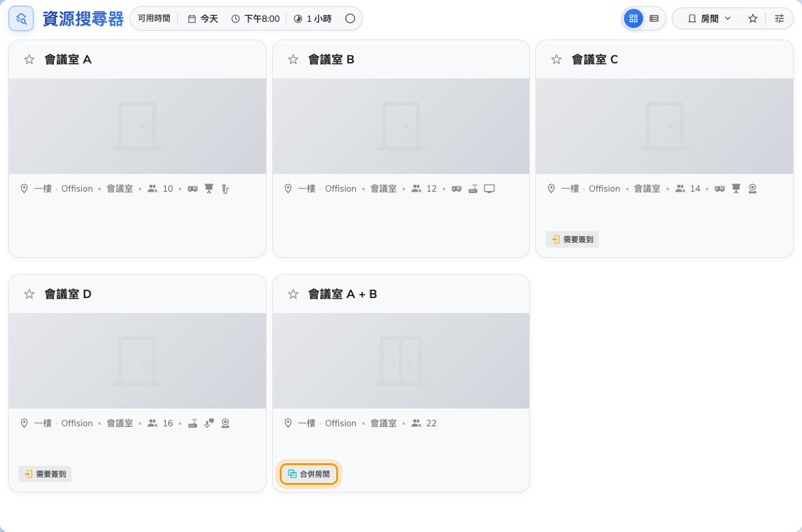Image resolution: width=802 pixels, height=532 pixels.
Task: Click the wifi router icon on 會議室 B
Action: (473, 189)
